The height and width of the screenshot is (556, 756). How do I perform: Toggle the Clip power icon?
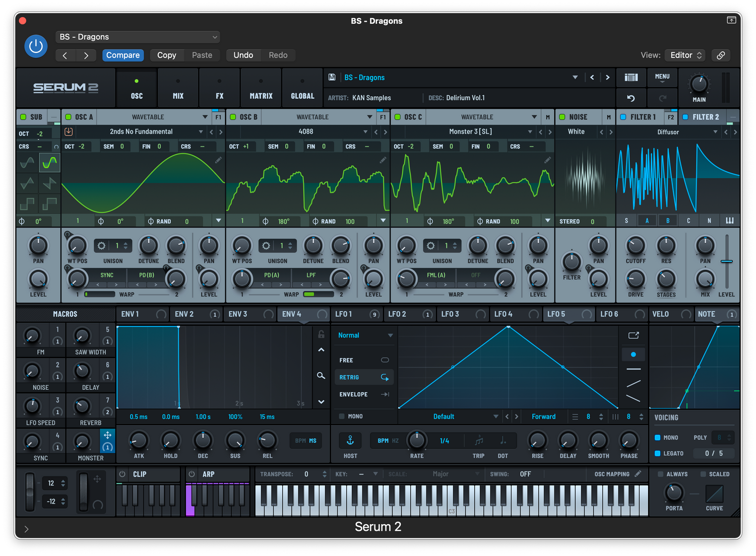coord(122,474)
